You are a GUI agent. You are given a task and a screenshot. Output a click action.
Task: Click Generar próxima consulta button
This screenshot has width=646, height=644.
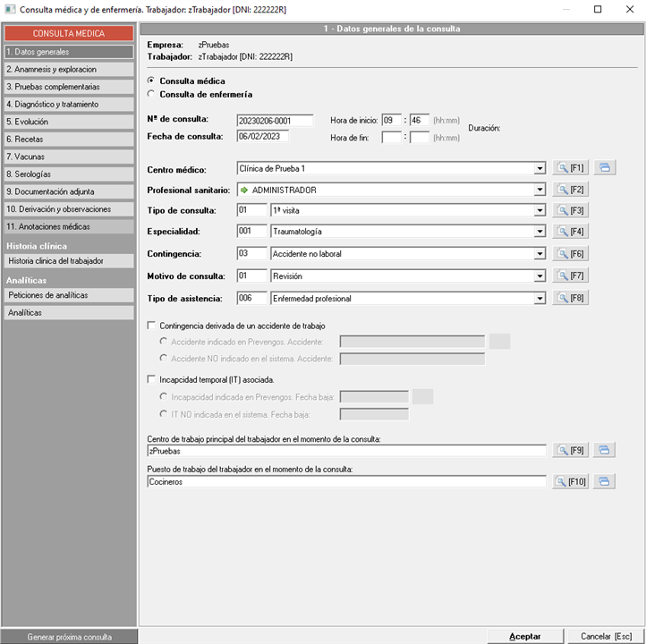point(69,637)
